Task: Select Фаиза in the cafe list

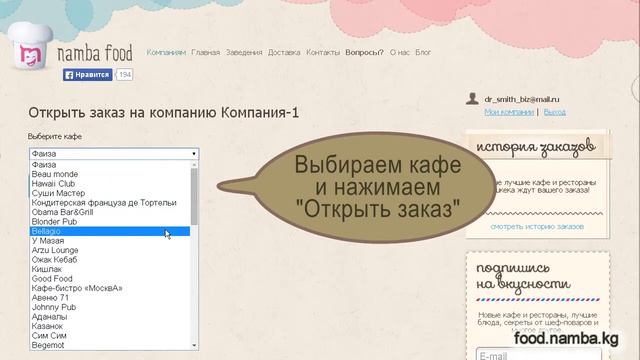Action: 110,165
